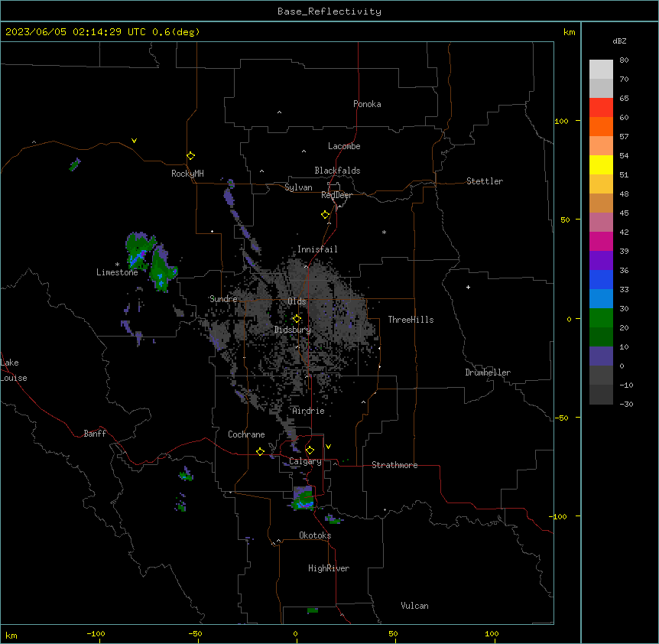
Task: Click the Stettler town label
Action: coord(485,181)
